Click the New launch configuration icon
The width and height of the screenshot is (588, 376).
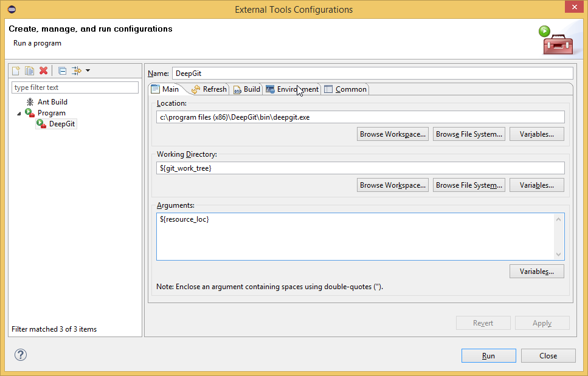point(16,71)
